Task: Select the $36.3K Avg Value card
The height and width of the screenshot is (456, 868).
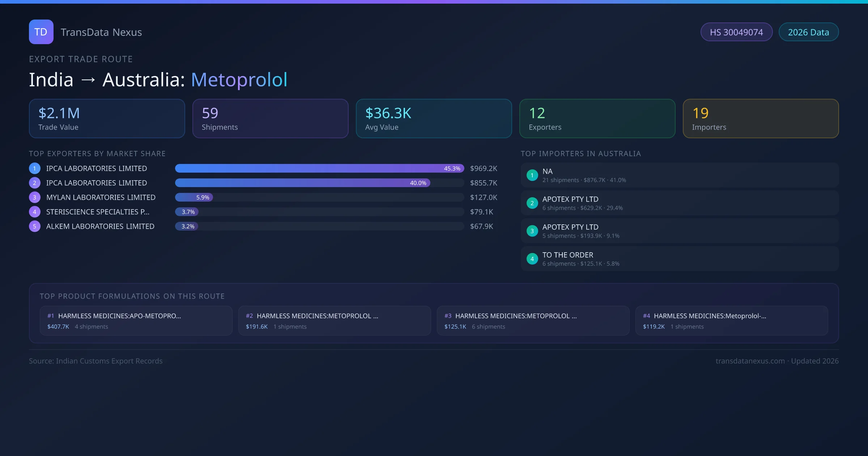Action: coord(434,118)
